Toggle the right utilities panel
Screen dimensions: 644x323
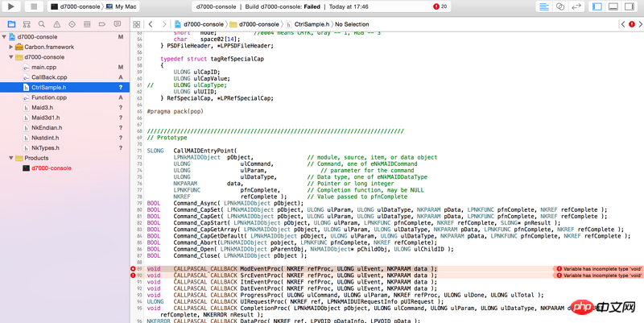click(x=630, y=6)
